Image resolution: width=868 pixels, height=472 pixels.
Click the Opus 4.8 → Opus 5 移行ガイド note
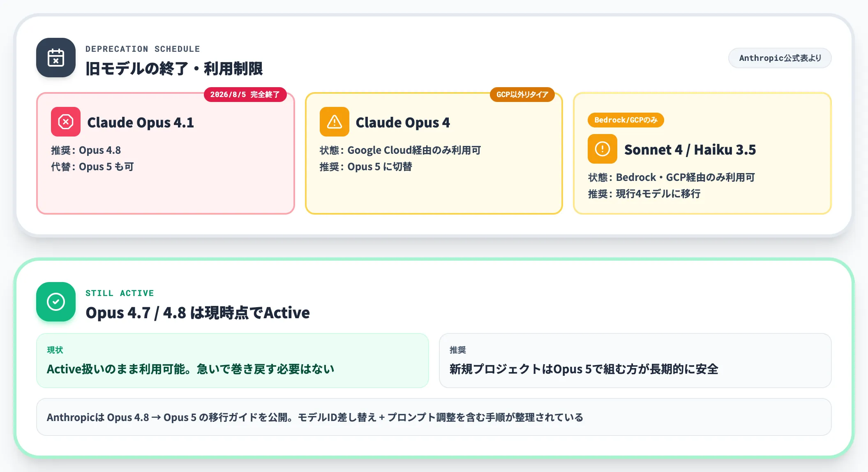434,417
